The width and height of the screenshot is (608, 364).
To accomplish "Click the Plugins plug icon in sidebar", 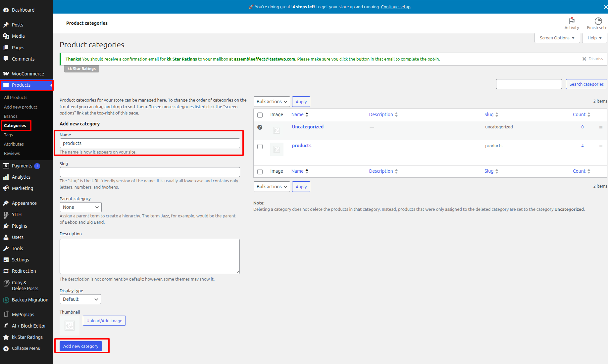I will 6,226.
